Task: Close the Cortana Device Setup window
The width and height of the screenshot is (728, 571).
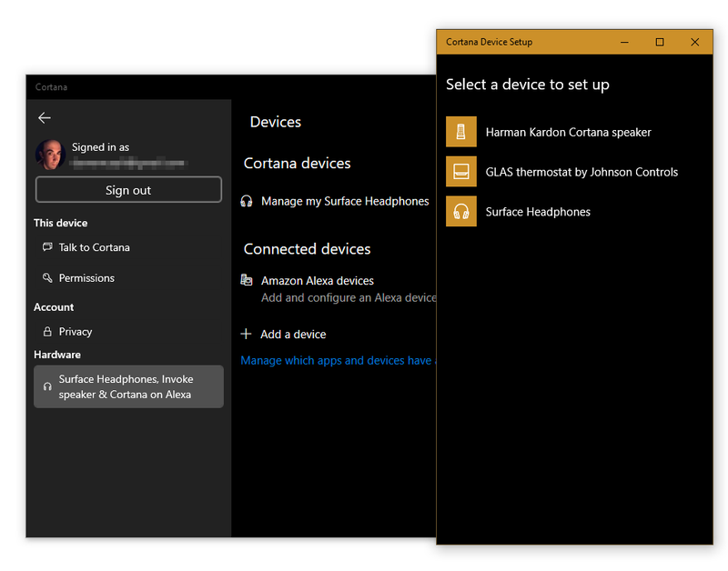Action: [694, 42]
